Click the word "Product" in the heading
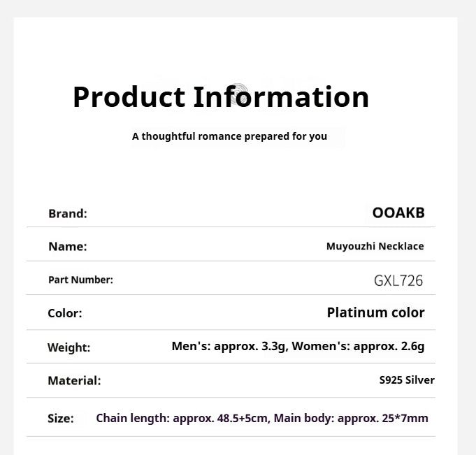Image resolution: width=476 pixels, height=455 pixels. (129, 97)
